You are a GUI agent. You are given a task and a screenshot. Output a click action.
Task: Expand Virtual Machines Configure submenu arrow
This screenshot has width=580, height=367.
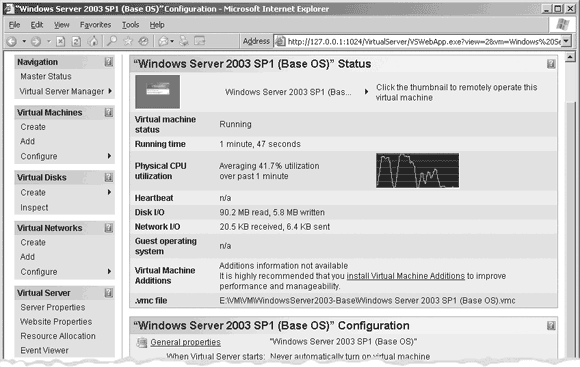click(109, 156)
